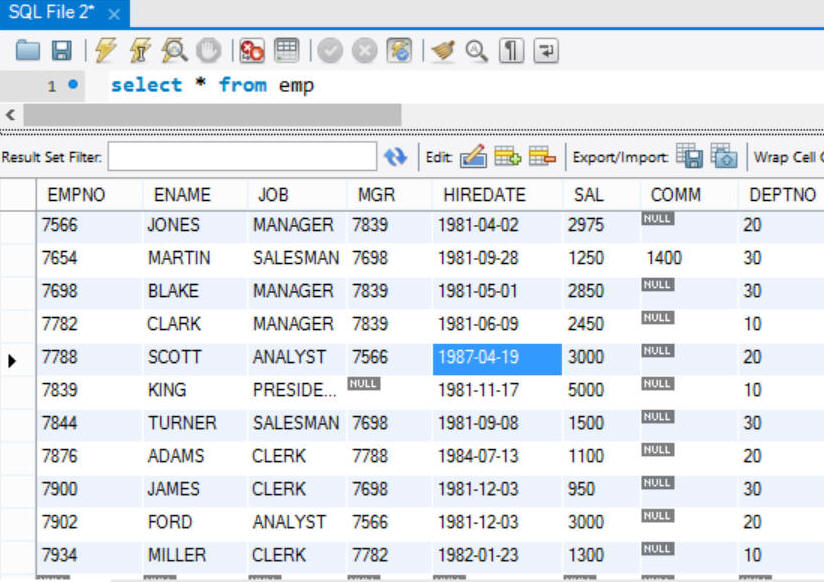This screenshot has height=582, width=824.
Task: Click into the Result Set Filter field
Action: click(242, 156)
